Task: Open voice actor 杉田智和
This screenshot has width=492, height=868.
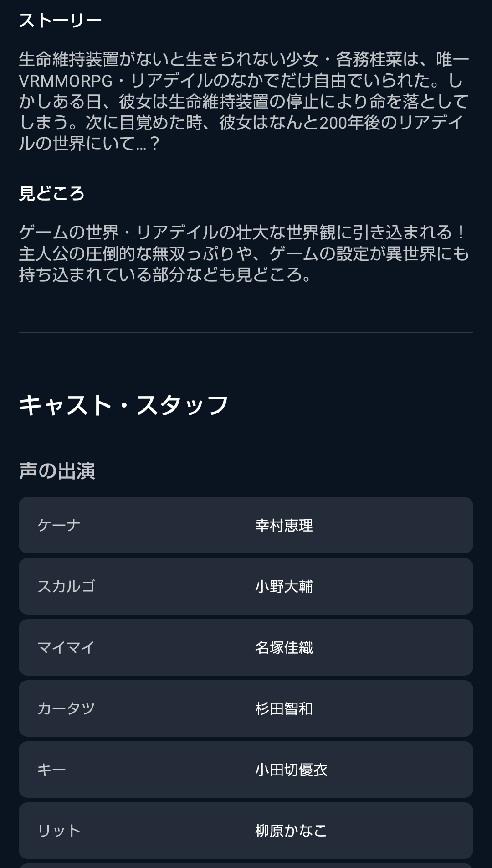Action: (284, 709)
